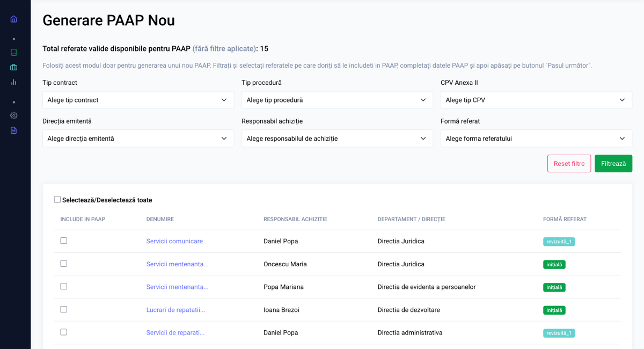Choose from Responsabil achiziție dropdown
644x349 pixels.
[x=337, y=139]
